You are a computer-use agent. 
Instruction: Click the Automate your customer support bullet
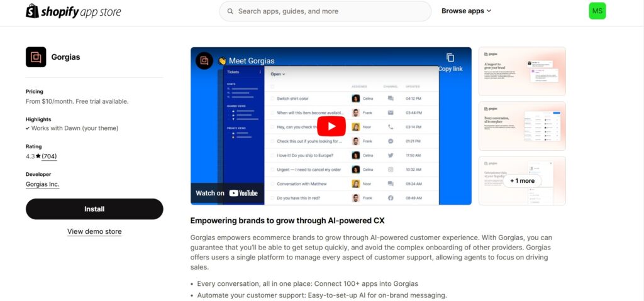[x=321, y=295]
